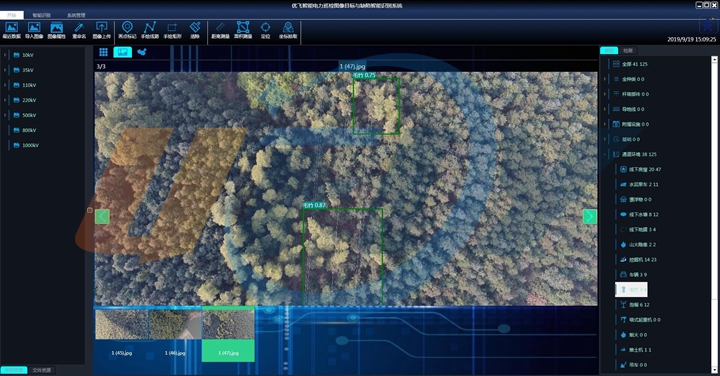Go to previous image with left arrow
Screen dimensions: 720x376
pos(102,217)
